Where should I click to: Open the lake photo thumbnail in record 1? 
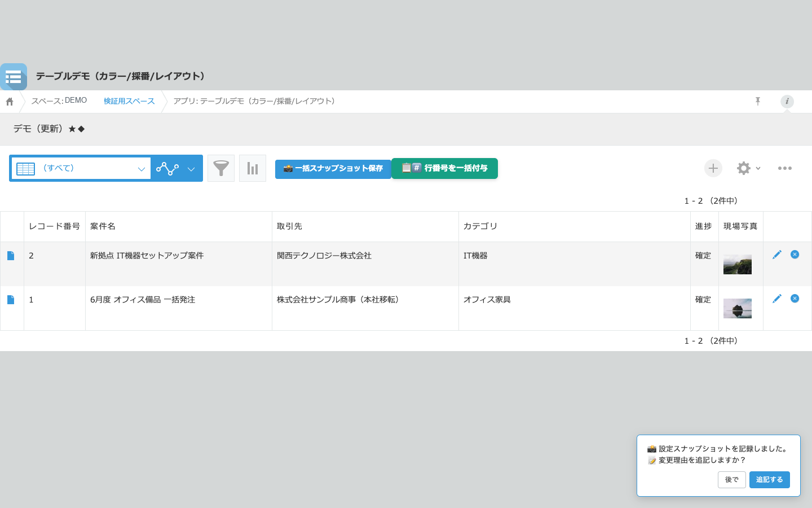click(x=738, y=308)
